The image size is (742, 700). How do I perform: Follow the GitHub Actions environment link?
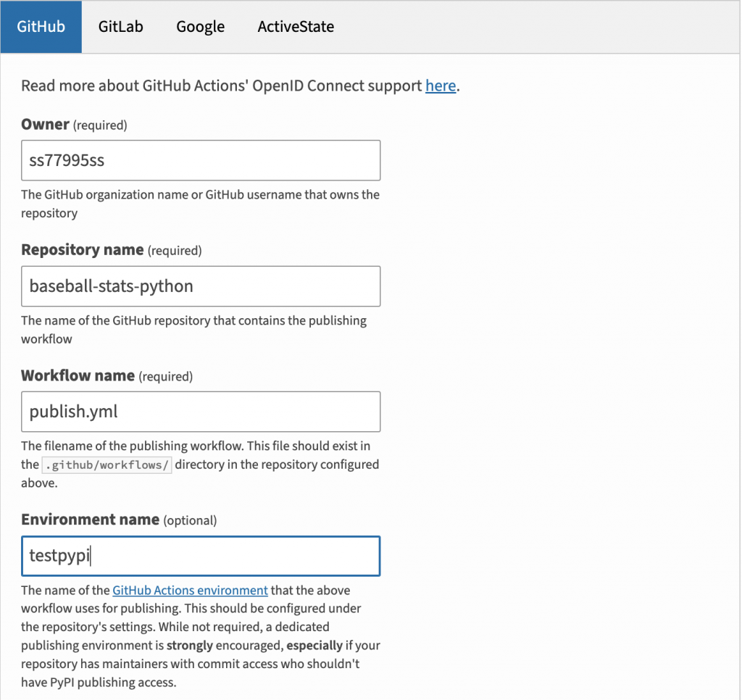point(191,590)
